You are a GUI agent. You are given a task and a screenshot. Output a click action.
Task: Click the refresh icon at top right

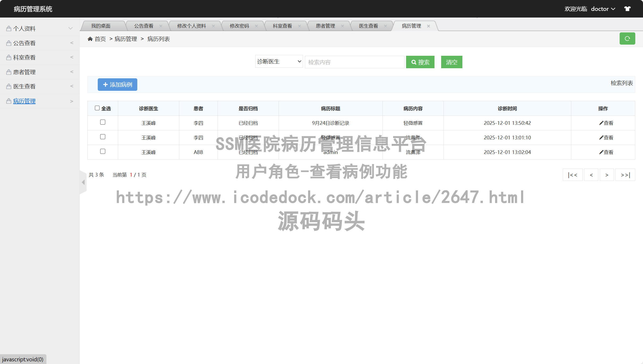[x=627, y=38]
